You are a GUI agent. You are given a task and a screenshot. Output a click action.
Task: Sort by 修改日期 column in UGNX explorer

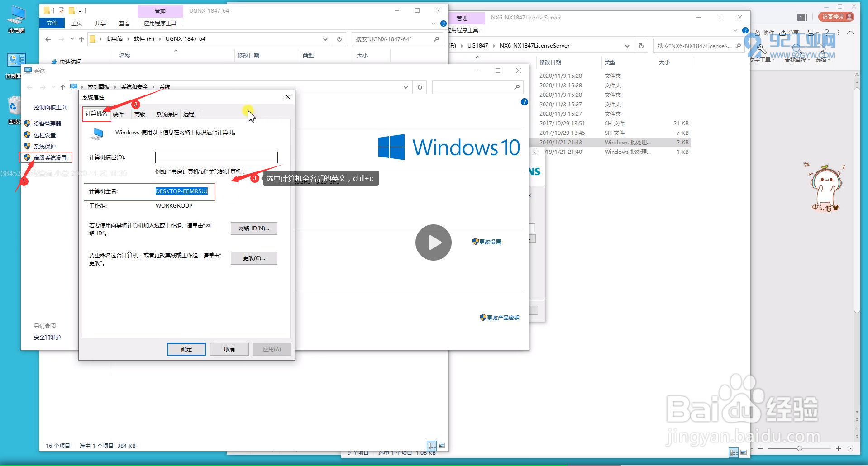[x=248, y=55]
